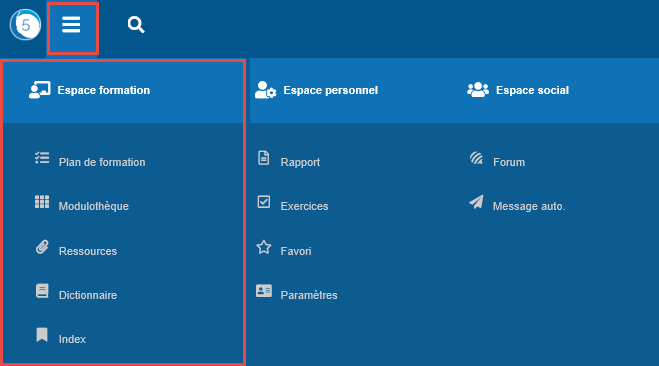Click the Ressources paperclip icon
The image size is (659, 366).
[42, 247]
